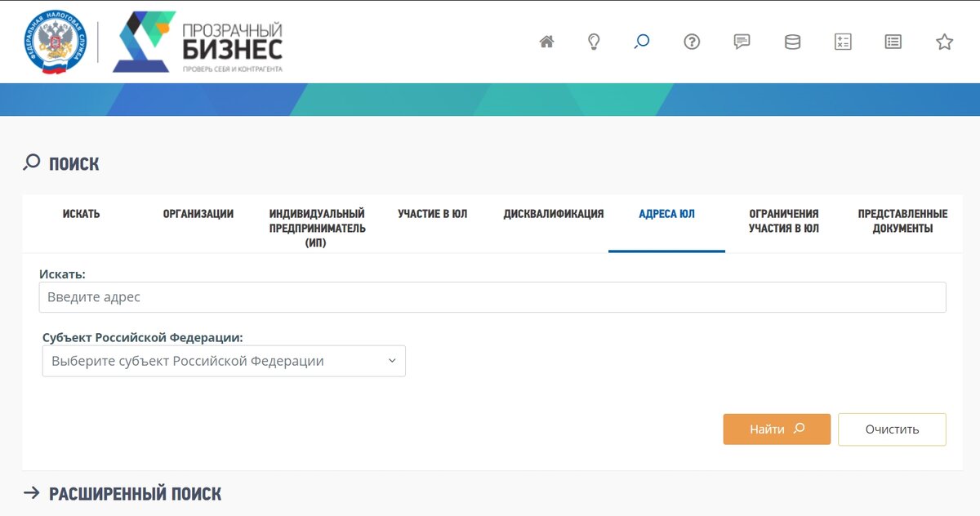Click the database open-data icon
This screenshot has height=516, width=980.
pos(792,41)
